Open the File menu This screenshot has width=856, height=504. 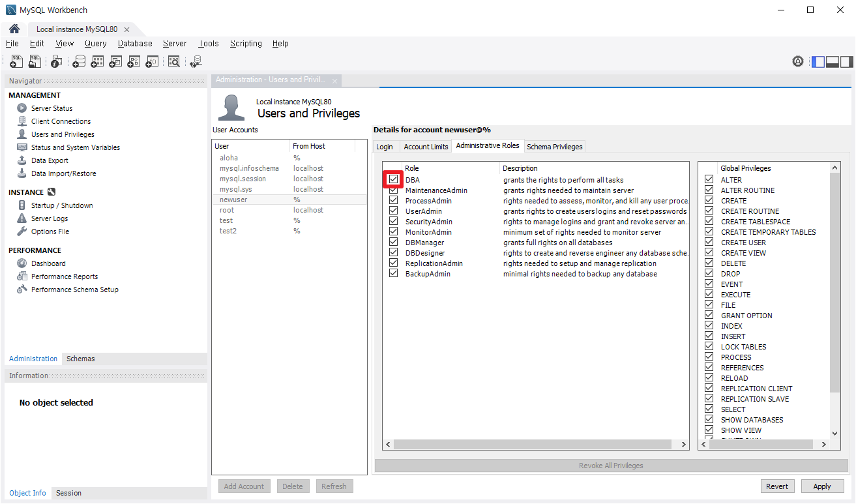[12, 44]
